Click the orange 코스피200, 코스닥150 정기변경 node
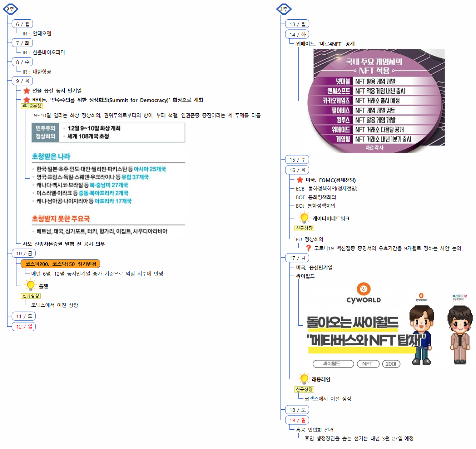Screen dimensions: 476x449 [60, 264]
